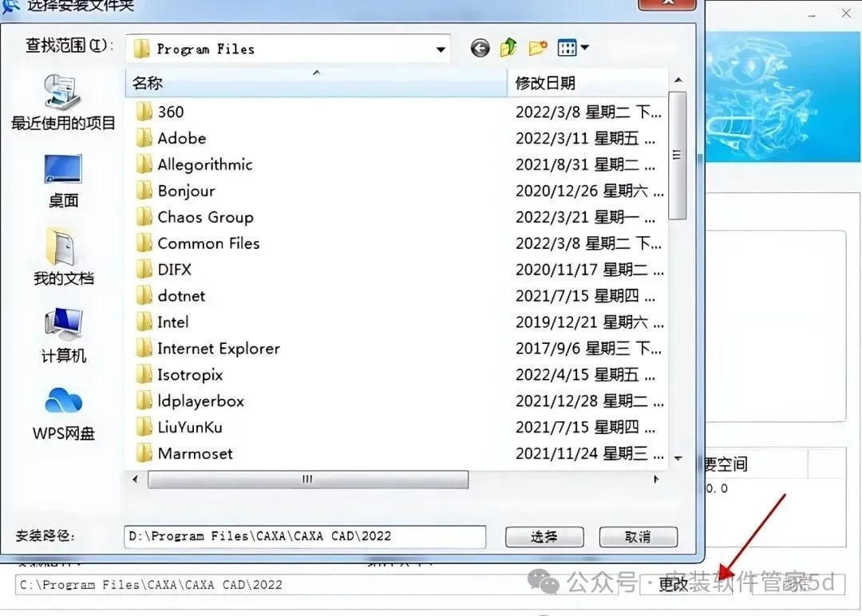862x616 pixels.
Task: Select the dotnet folder
Action: click(171, 296)
